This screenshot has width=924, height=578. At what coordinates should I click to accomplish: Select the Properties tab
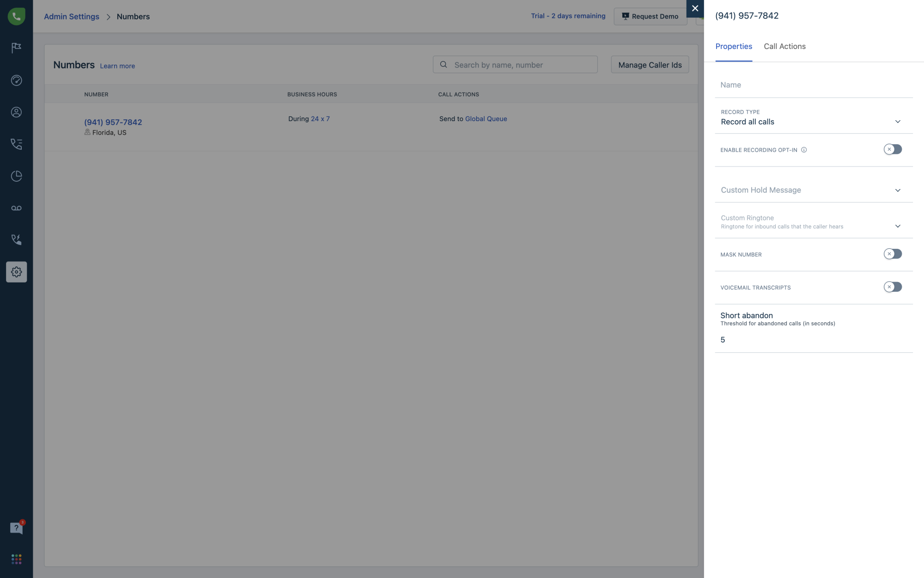tap(733, 46)
